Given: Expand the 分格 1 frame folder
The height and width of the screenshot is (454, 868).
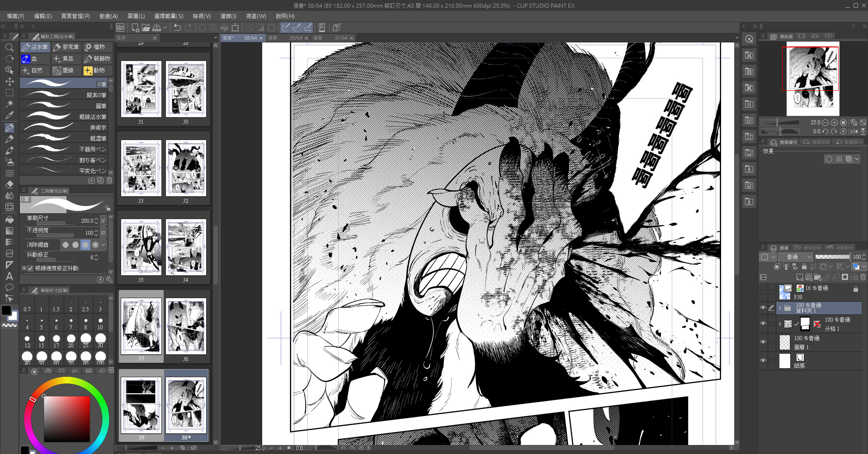Looking at the screenshot, I should [x=780, y=324].
